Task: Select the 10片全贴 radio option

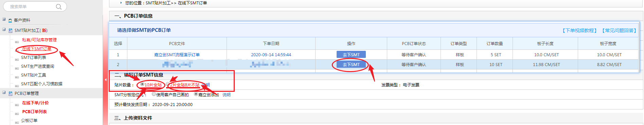Action: point(142,84)
